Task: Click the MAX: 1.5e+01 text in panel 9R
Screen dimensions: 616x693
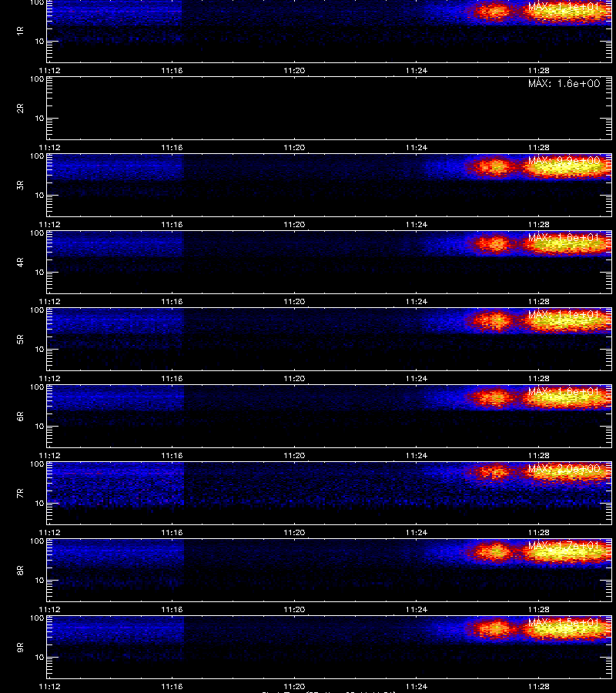Action: click(x=564, y=622)
